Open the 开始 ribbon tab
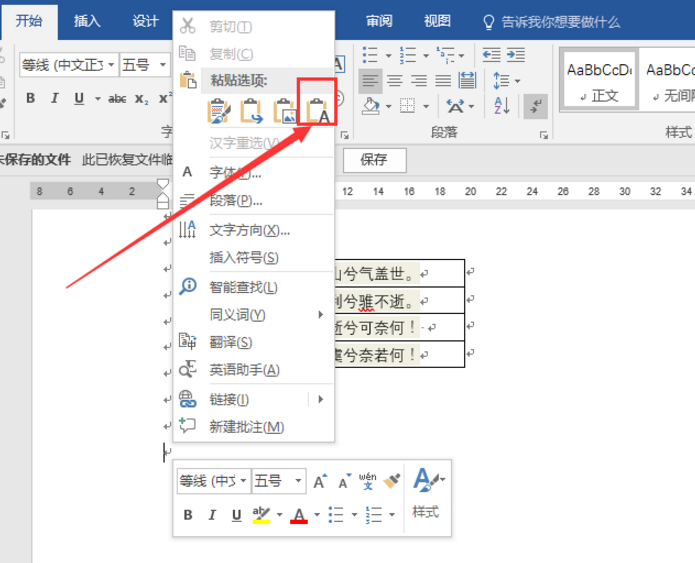Image resolution: width=695 pixels, height=563 pixels. point(29,20)
